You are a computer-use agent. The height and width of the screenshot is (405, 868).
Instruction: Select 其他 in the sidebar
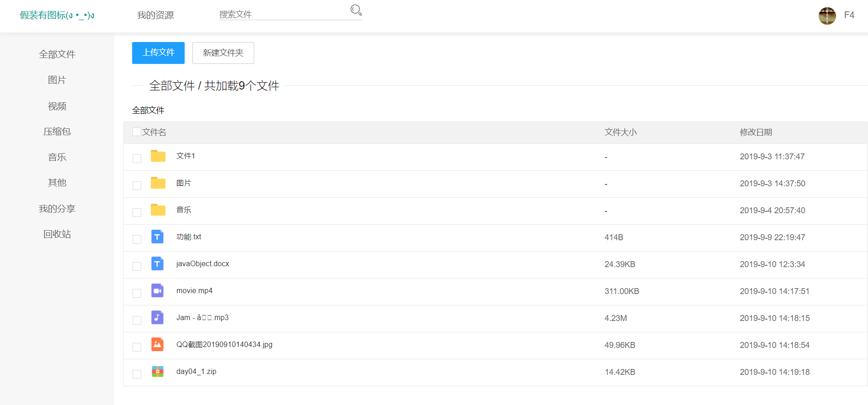[57, 183]
